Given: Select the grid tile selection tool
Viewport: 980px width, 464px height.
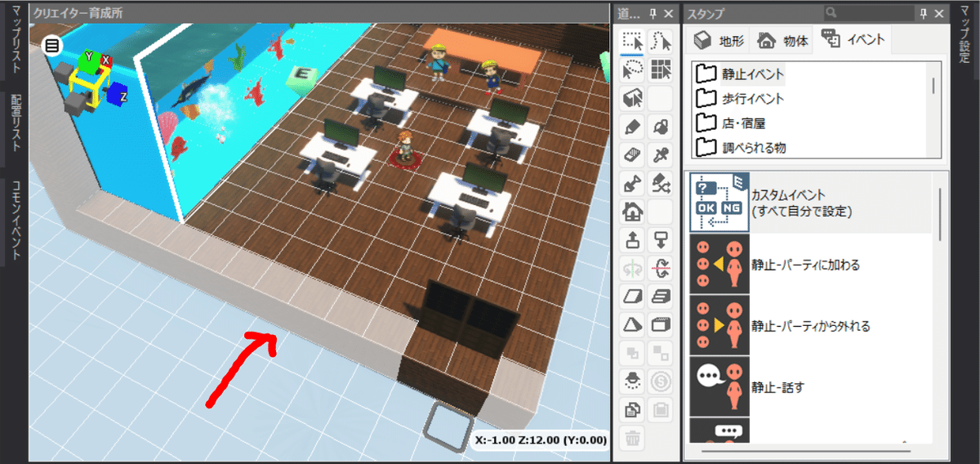Looking at the screenshot, I should pos(661,70).
